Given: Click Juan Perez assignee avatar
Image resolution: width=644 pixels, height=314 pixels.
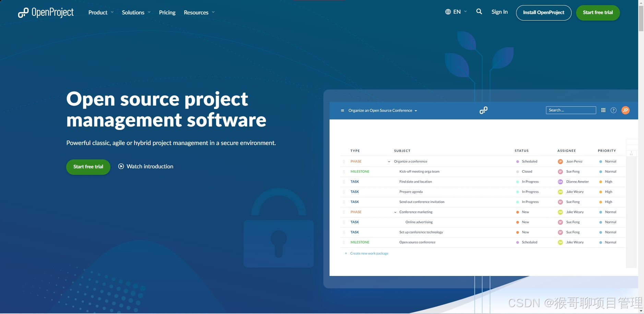Looking at the screenshot, I should pyautogui.click(x=560, y=161).
